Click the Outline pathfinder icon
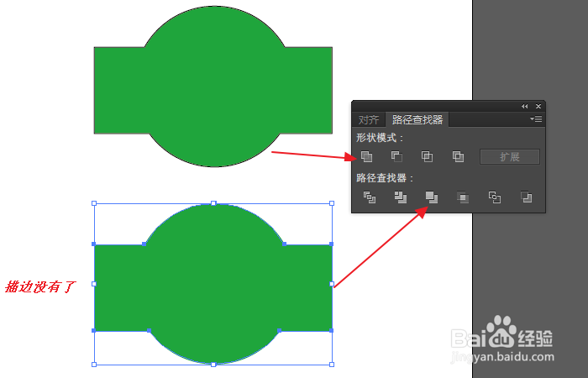The height and width of the screenshot is (378, 588). tap(494, 197)
